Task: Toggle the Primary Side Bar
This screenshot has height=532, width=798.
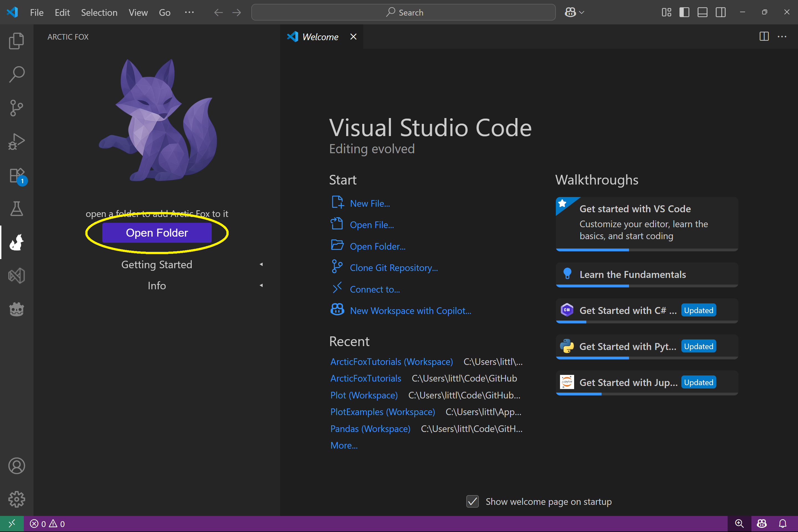Action: click(684, 12)
